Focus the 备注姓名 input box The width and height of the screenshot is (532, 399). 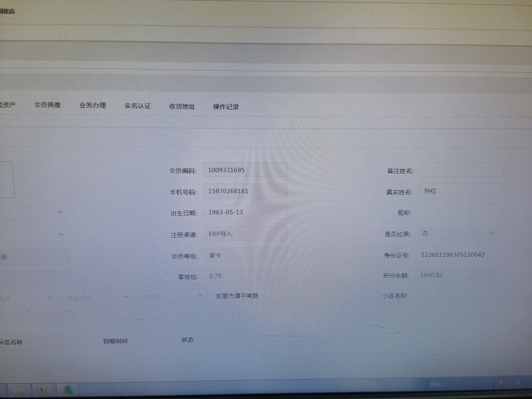(x=462, y=170)
